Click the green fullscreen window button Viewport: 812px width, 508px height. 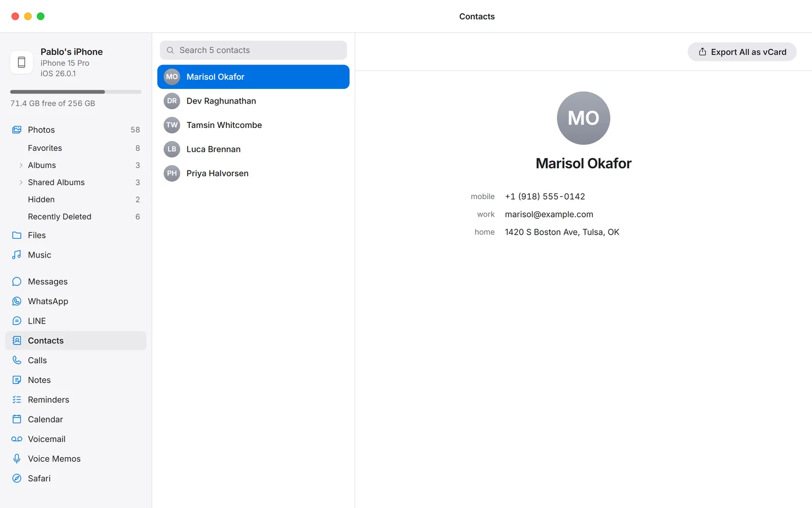41,16
